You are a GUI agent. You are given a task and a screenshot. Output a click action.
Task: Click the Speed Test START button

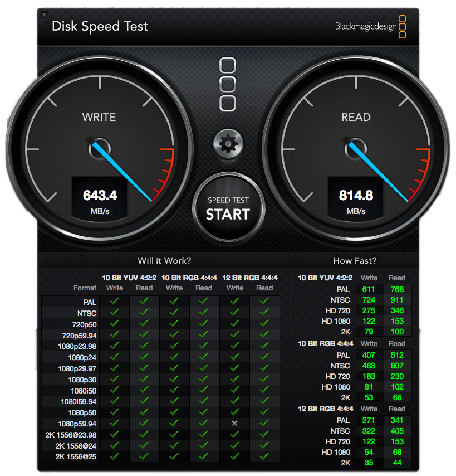point(228,208)
